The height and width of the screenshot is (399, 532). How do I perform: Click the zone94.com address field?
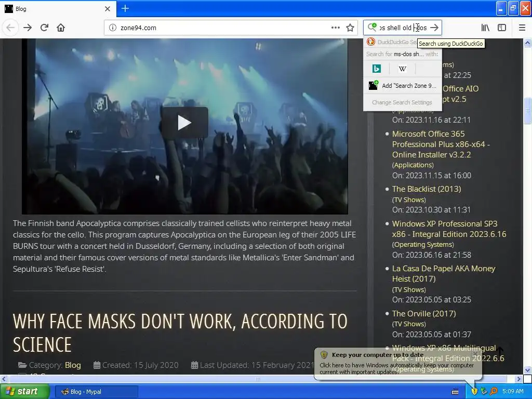click(224, 28)
